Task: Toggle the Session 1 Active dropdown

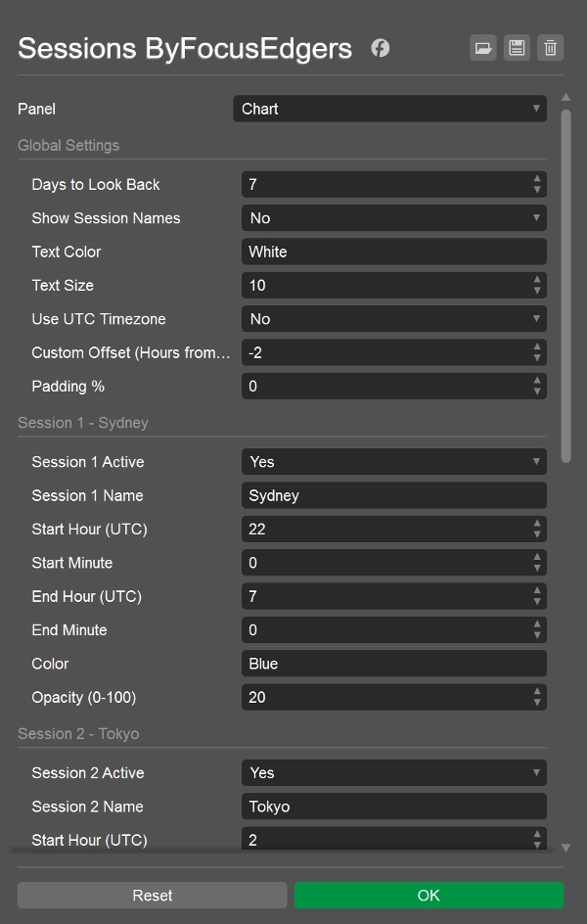Action: point(393,462)
